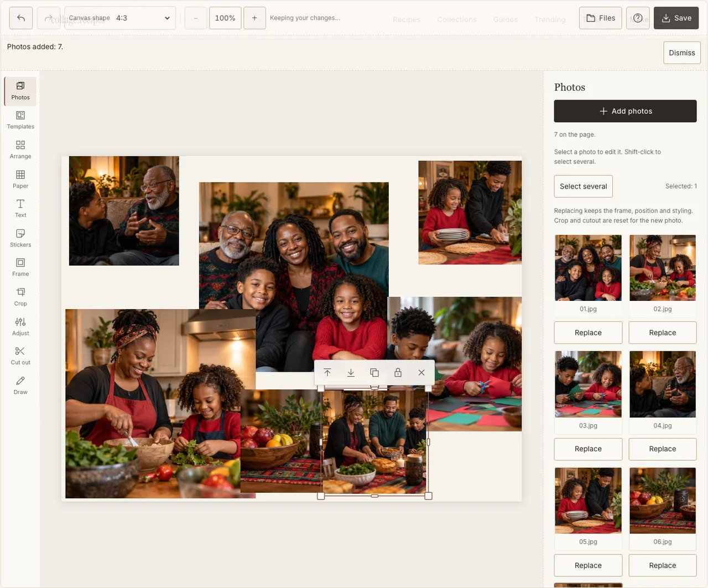Image resolution: width=708 pixels, height=588 pixels.
Task: Switch to the Photos sidebar tab
Action: tap(20, 91)
